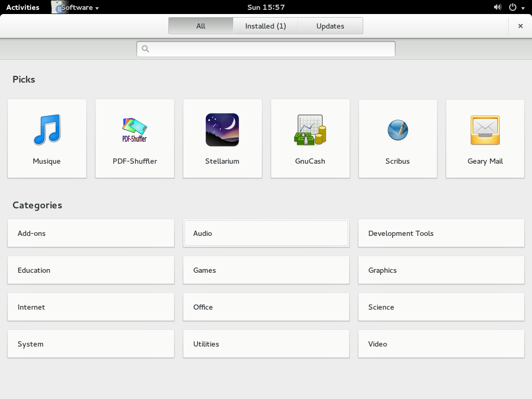Browse the Games category
Viewport: 532px width, 399px height.
coord(266,270)
